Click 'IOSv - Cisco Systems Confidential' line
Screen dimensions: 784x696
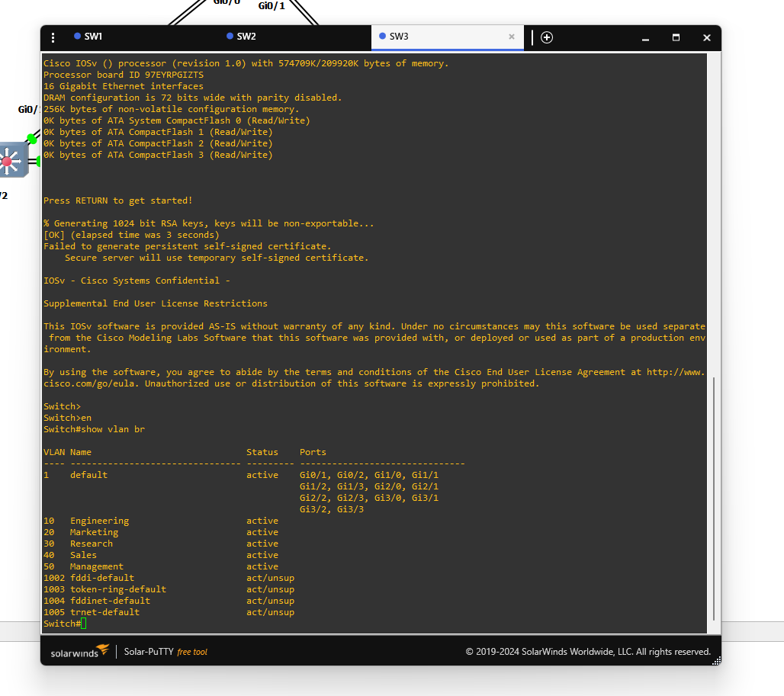pos(137,281)
